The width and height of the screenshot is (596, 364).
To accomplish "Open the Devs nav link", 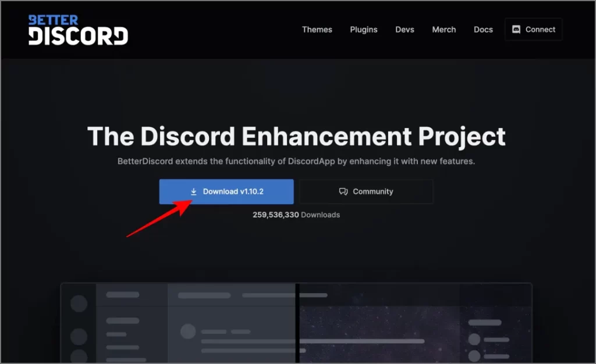I will (x=405, y=30).
